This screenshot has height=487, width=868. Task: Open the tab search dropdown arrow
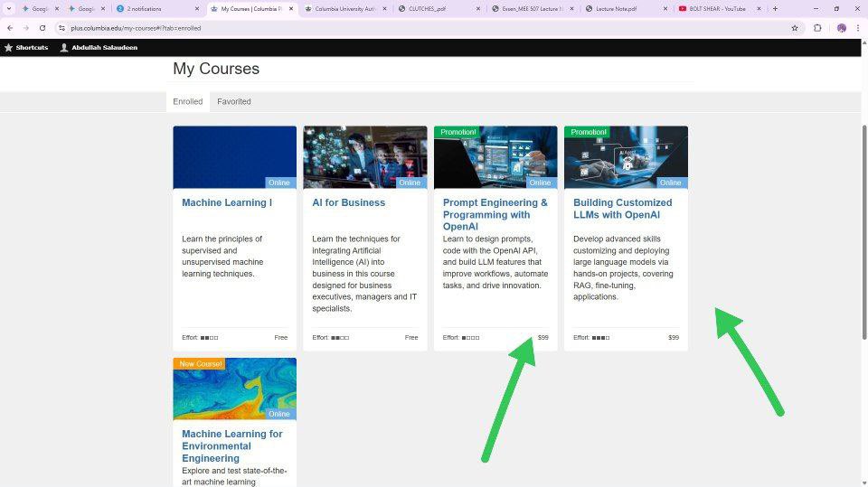click(9, 9)
